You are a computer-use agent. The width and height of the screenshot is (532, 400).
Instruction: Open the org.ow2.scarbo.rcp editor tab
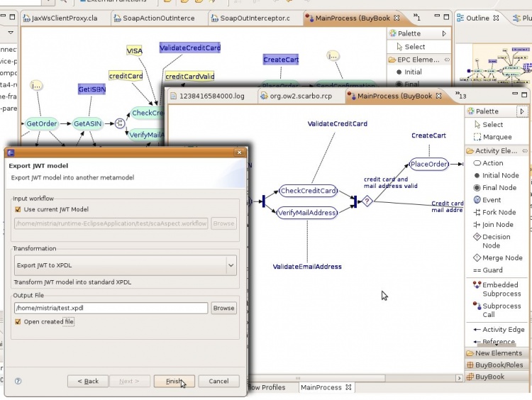[x=300, y=96]
